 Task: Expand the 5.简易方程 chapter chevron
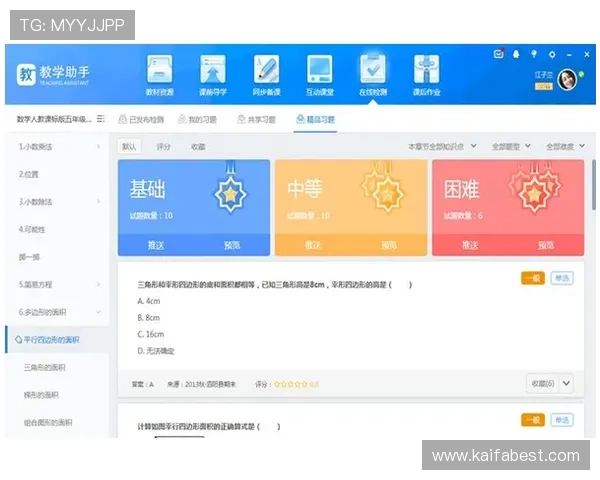[98, 284]
